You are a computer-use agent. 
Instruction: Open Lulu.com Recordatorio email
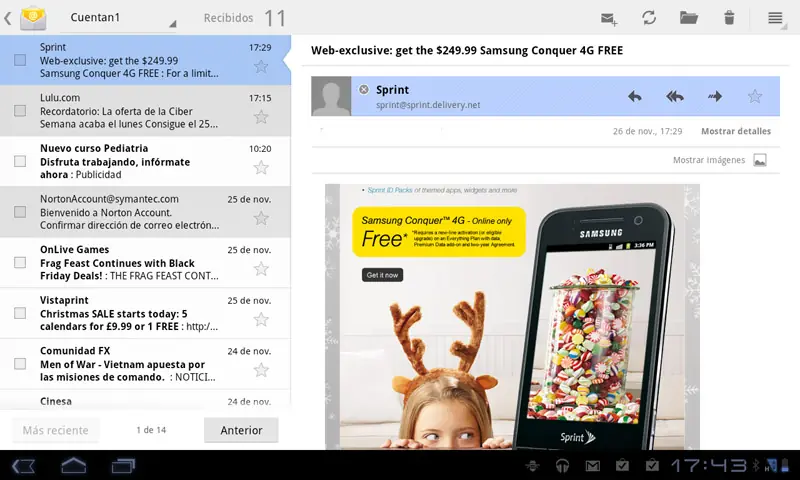145,111
